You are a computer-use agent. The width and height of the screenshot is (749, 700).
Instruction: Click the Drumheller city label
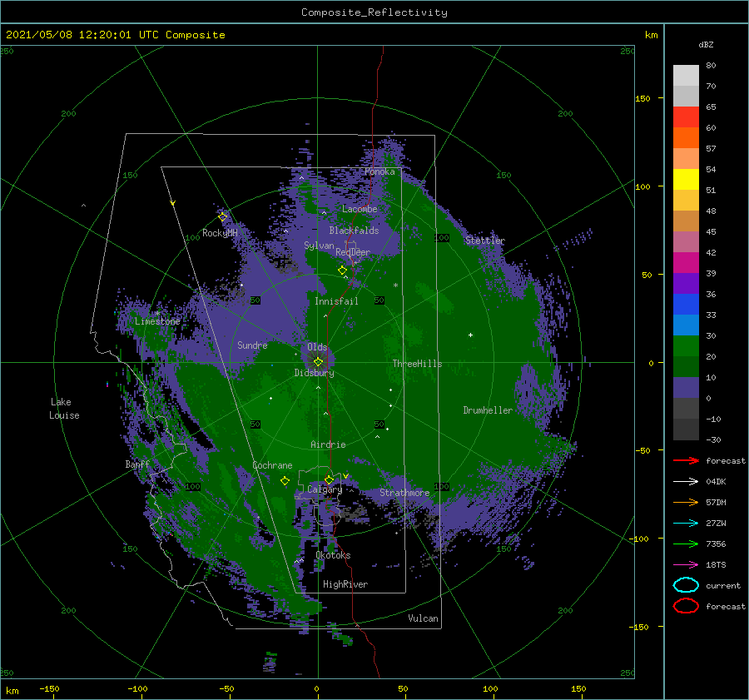pyautogui.click(x=488, y=410)
